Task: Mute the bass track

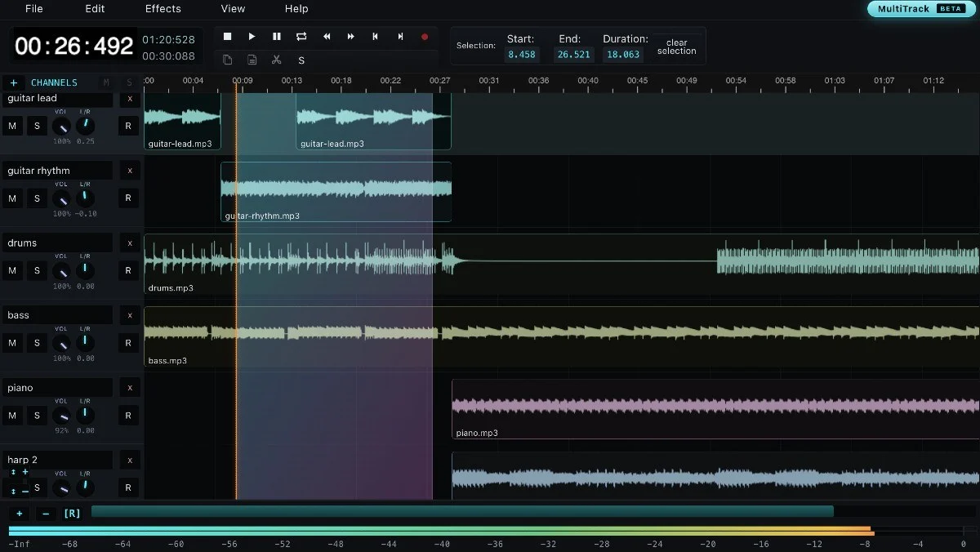Action: tap(12, 343)
